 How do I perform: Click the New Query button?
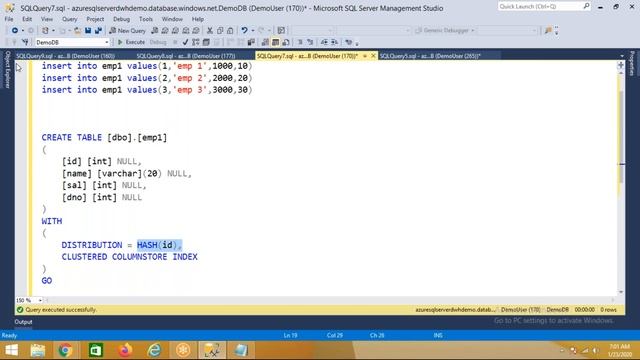(127, 31)
